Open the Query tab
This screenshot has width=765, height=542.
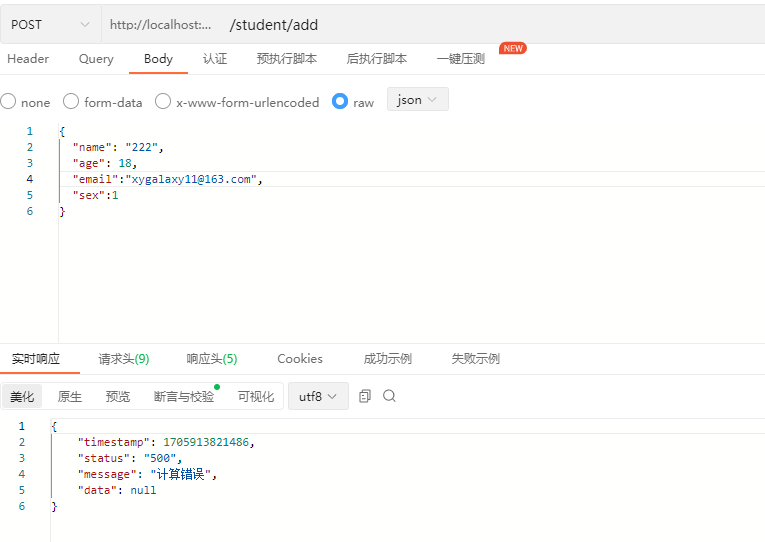click(96, 59)
